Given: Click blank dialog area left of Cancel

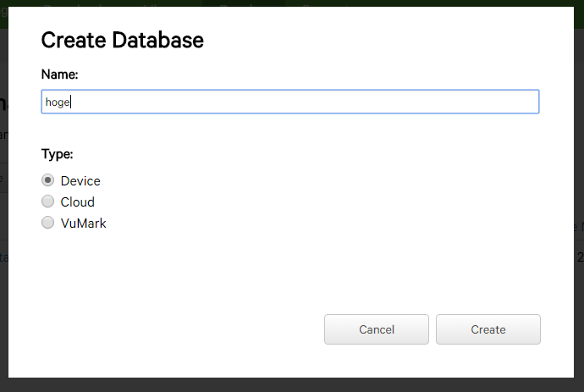Looking at the screenshot, I should click(169, 329).
